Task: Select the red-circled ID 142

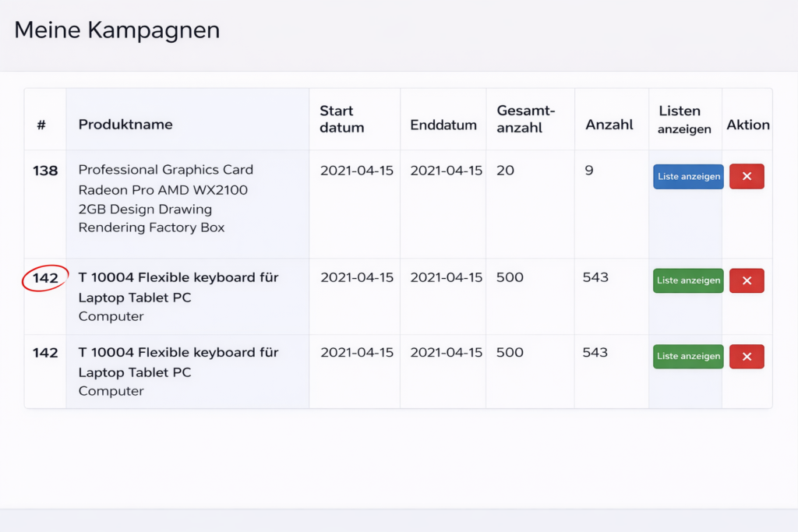Action: coord(45,278)
